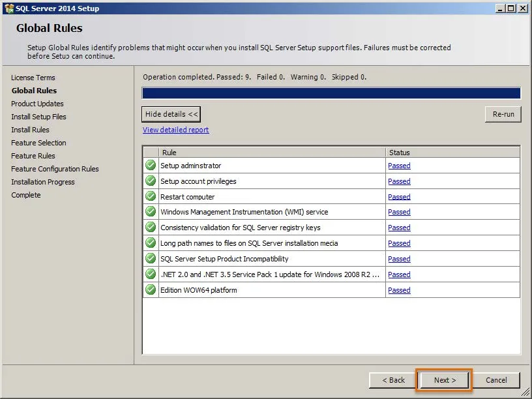This screenshot has height=399, width=532.
Task: Select the Windows Management Instrumentation rule text
Action: 244,212
